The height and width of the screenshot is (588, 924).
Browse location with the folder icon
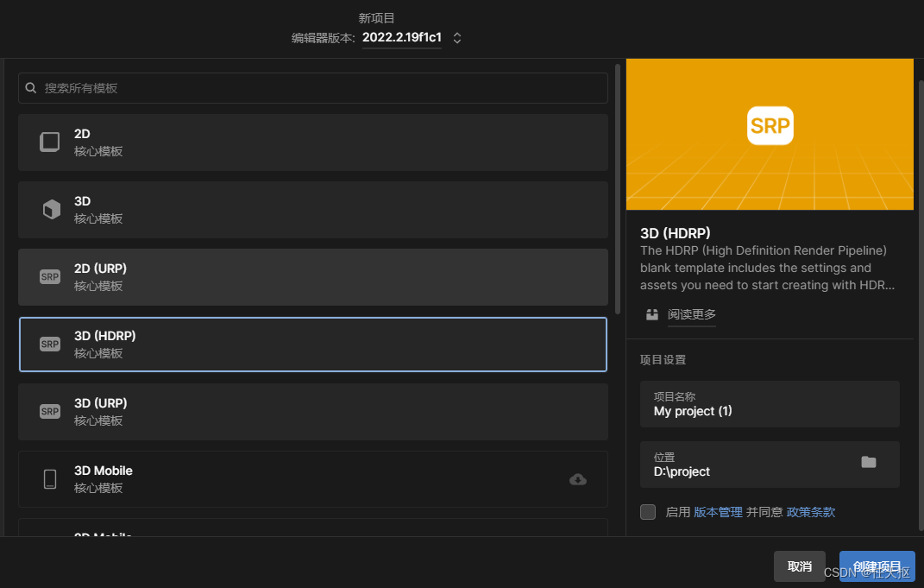(x=869, y=462)
